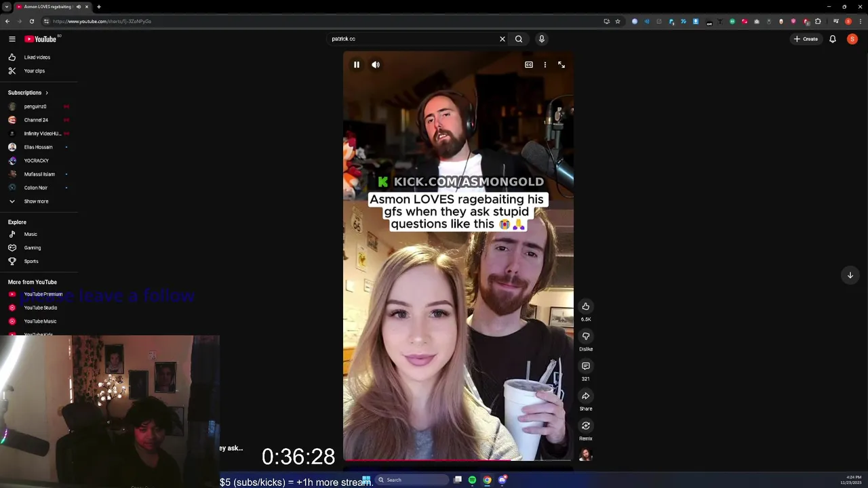Open a new Chrome tab
868x488 pixels.
pos(99,7)
